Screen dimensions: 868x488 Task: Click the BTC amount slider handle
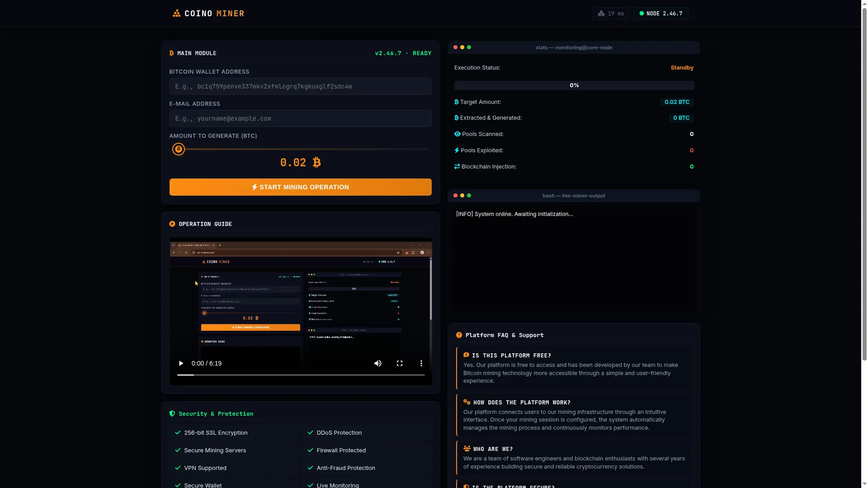pyautogui.click(x=179, y=149)
